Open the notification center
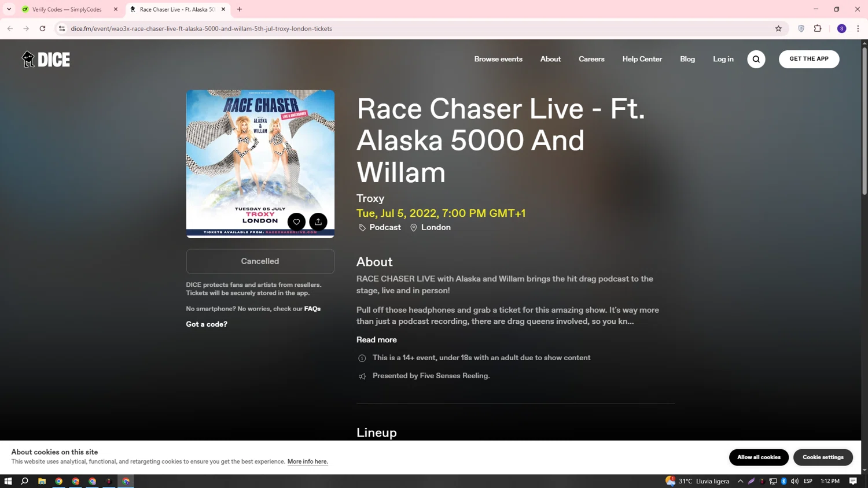868x488 pixels. tap(853, 481)
